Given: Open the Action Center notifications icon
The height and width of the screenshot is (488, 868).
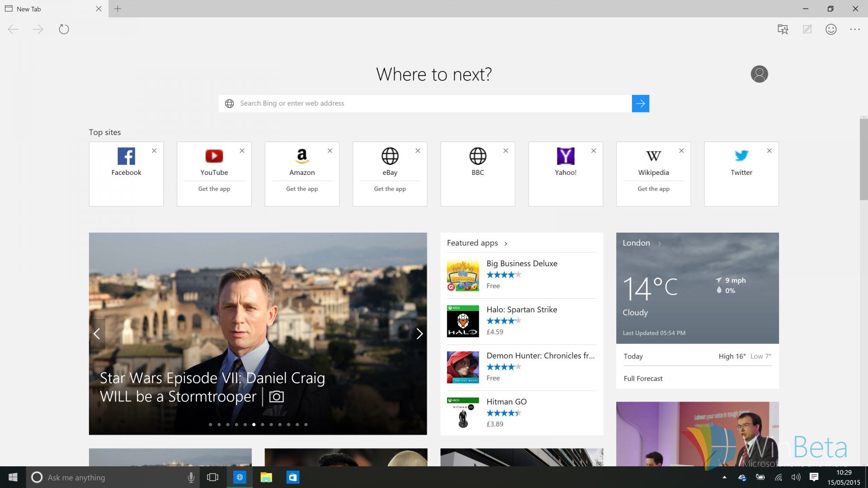Looking at the screenshot, I should [x=814, y=477].
